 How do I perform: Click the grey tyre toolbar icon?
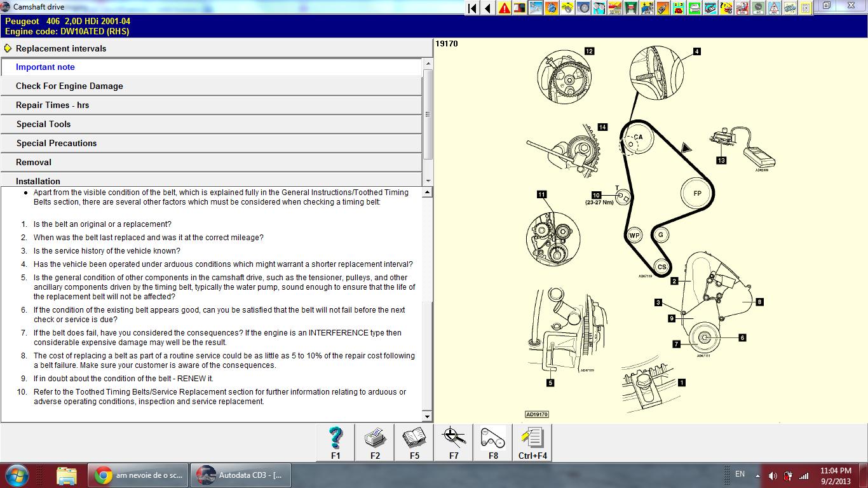[x=583, y=8]
